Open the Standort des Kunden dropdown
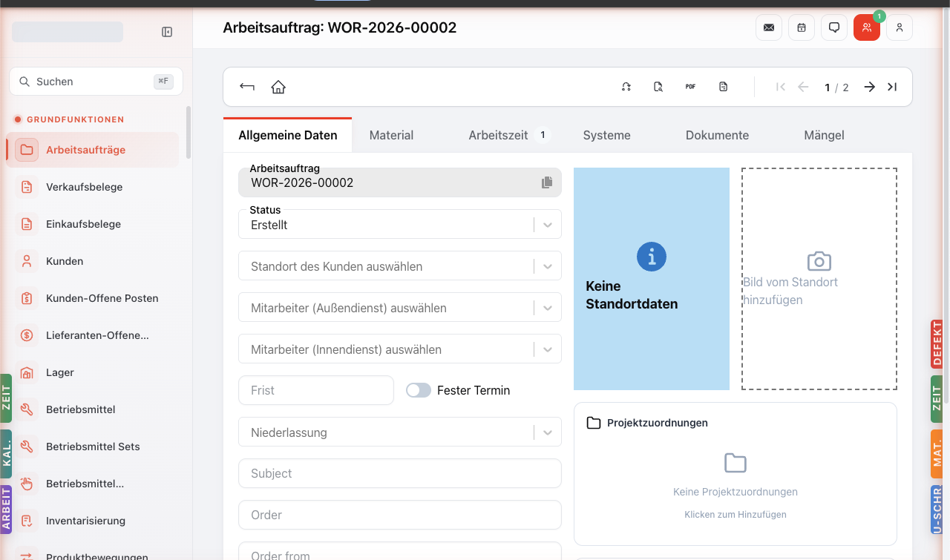The width and height of the screenshot is (950, 560). pyautogui.click(x=400, y=266)
